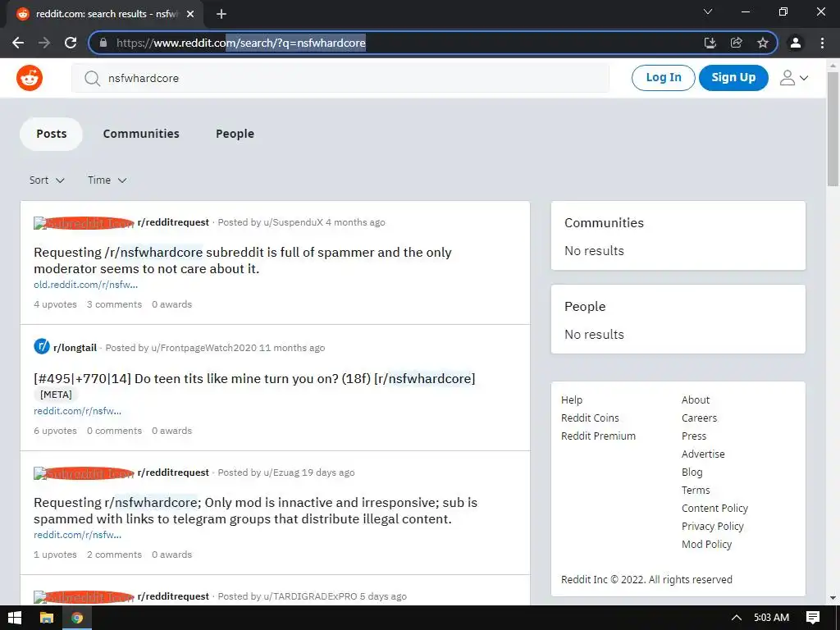Click the taskbar clock 5:03 AM
Image resolution: width=840 pixels, height=630 pixels.
(x=771, y=618)
